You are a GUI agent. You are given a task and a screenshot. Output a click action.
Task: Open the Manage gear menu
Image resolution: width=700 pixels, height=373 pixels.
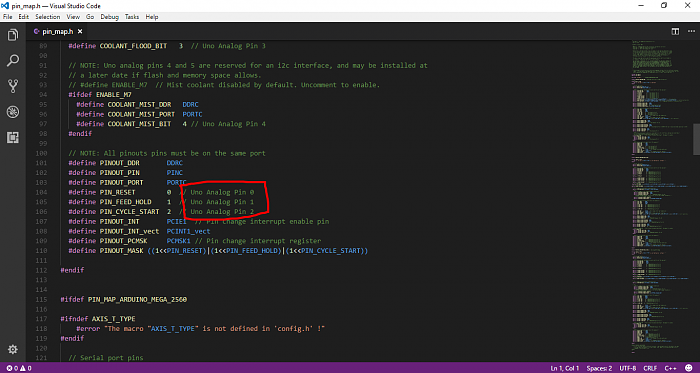[x=12, y=349]
